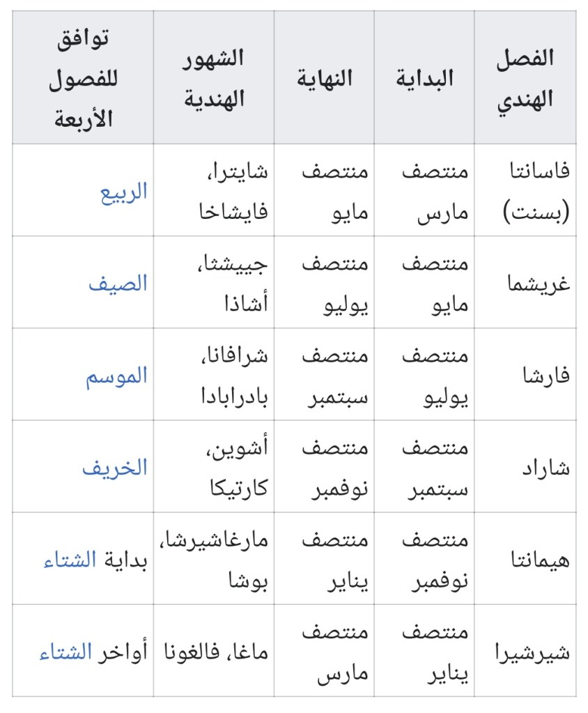Click the هيمانتا season cell
This screenshot has height=713, width=588.
pos(539,560)
